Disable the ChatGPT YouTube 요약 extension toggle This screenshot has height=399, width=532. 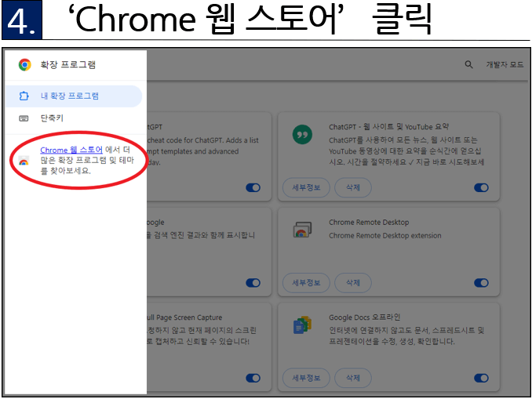pos(481,188)
